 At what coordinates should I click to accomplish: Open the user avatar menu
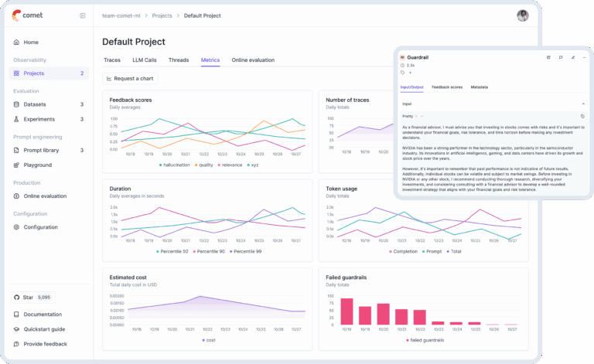pos(523,15)
